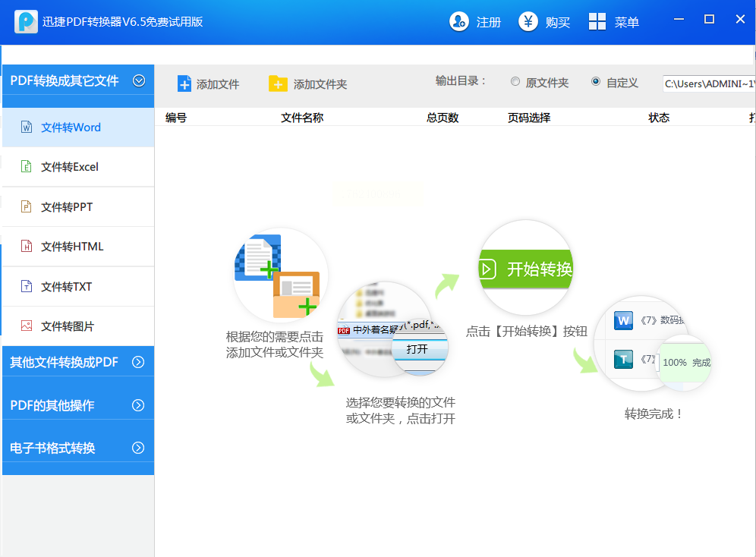This screenshot has width=756, height=557.
Task: Click the yen purchase icon
Action: [528, 21]
